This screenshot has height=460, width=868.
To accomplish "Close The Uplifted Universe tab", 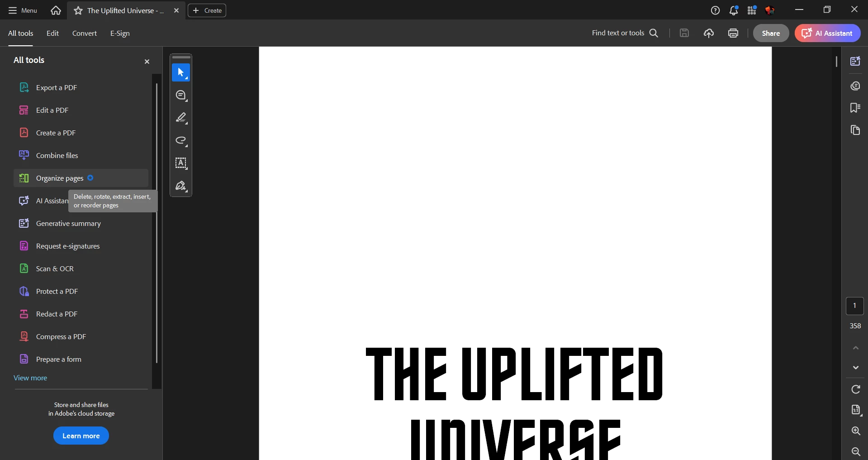I will [x=176, y=10].
